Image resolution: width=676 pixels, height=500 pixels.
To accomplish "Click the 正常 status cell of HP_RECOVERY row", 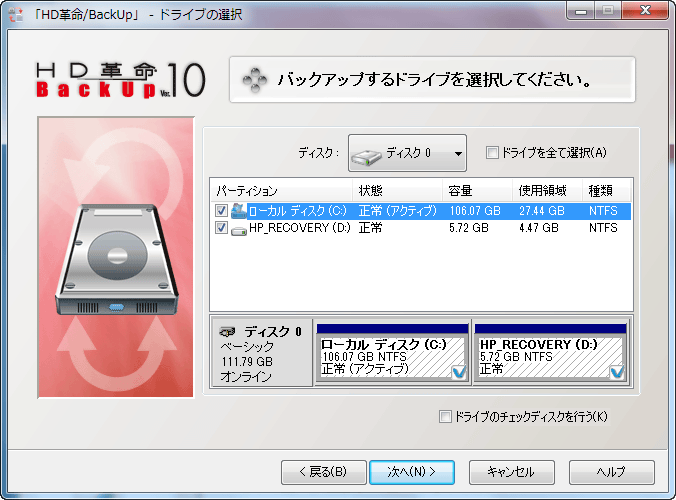I will point(370,228).
